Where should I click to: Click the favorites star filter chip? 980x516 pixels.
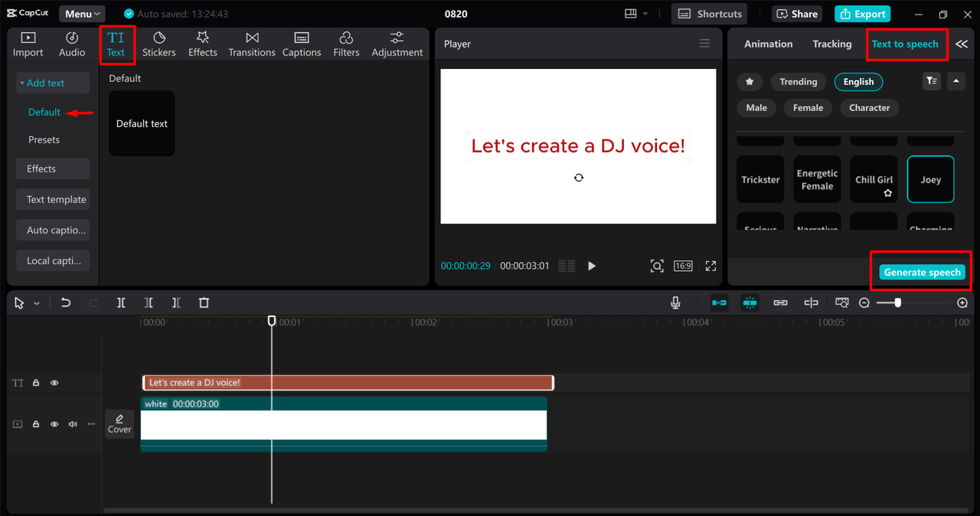click(x=750, y=82)
